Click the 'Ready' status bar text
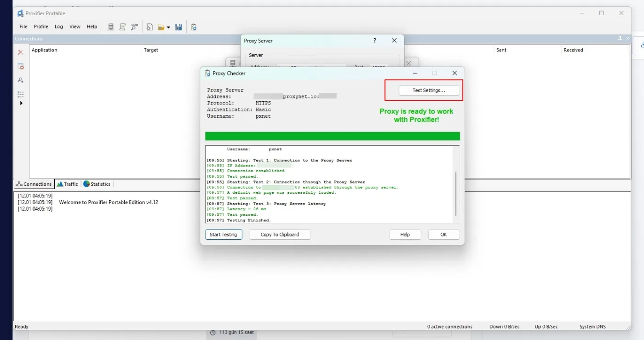This screenshot has width=644, height=340. [x=22, y=327]
